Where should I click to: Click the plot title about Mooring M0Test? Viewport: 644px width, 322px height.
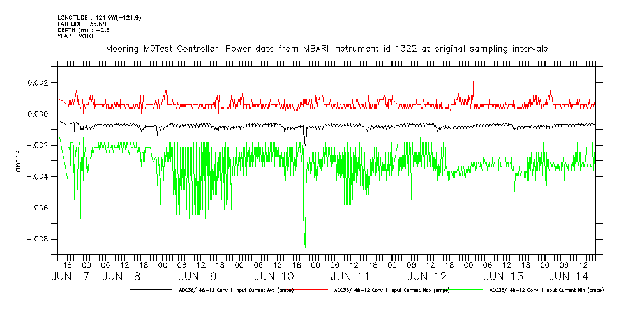tap(327, 49)
